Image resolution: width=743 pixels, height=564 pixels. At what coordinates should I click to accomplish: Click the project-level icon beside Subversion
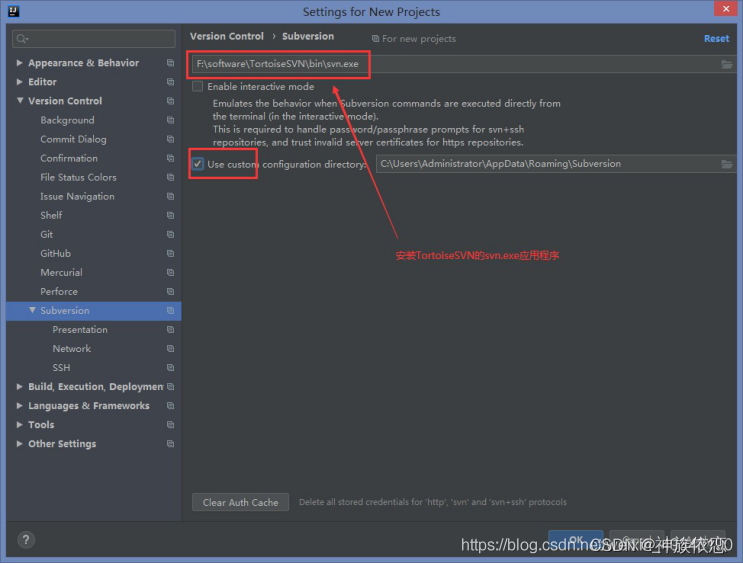click(x=171, y=310)
